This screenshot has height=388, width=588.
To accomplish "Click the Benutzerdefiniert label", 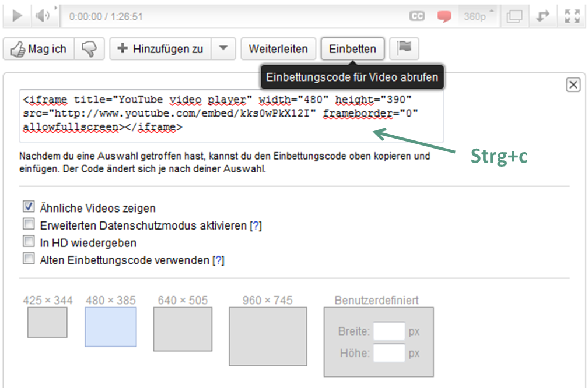I will point(376,301).
